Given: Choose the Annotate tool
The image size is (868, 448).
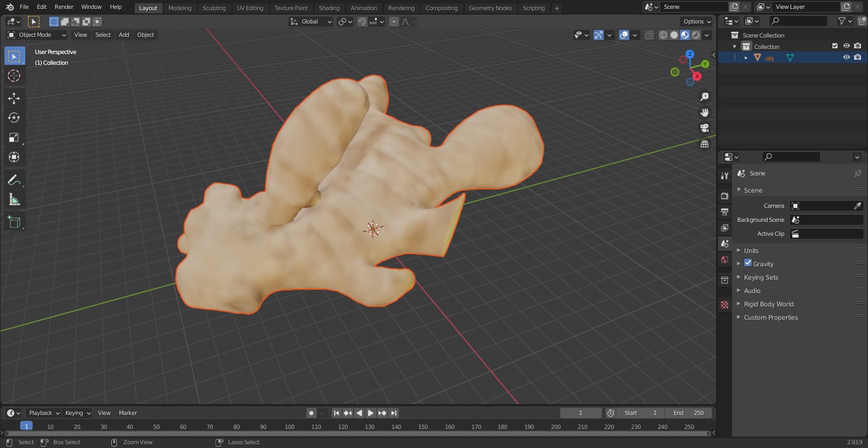Looking at the screenshot, I should click(14, 180).
